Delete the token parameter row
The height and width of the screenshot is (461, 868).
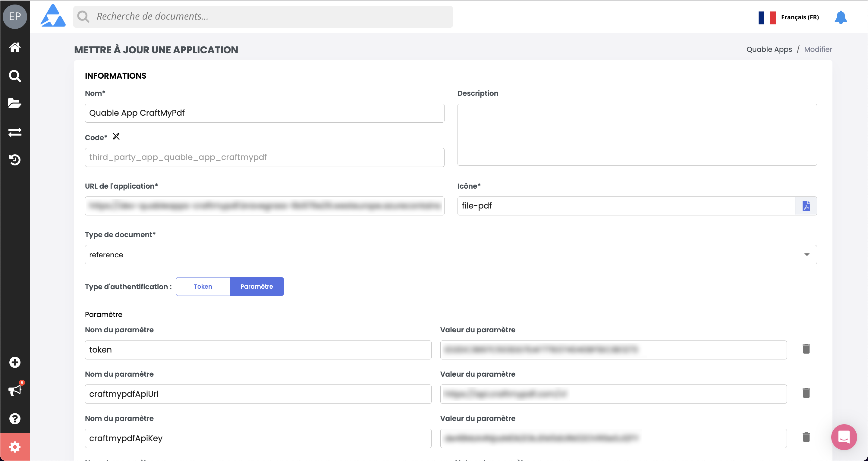coord(806,349)
